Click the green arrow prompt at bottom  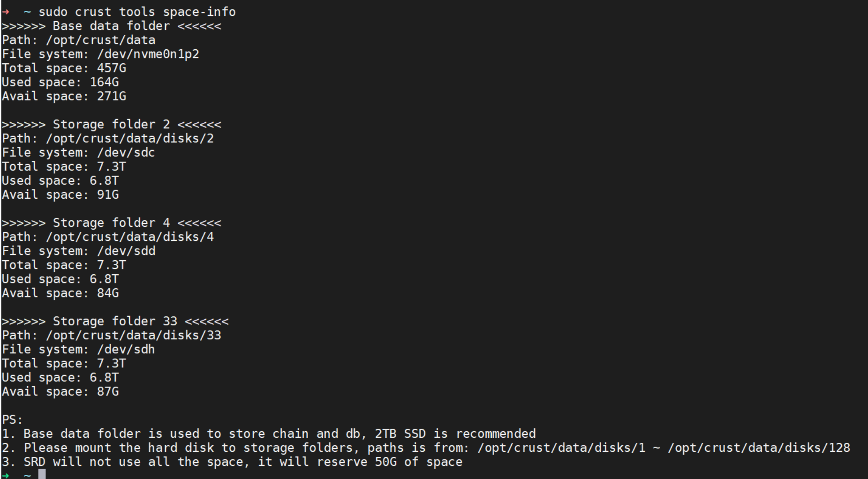(x=6, y=475)
